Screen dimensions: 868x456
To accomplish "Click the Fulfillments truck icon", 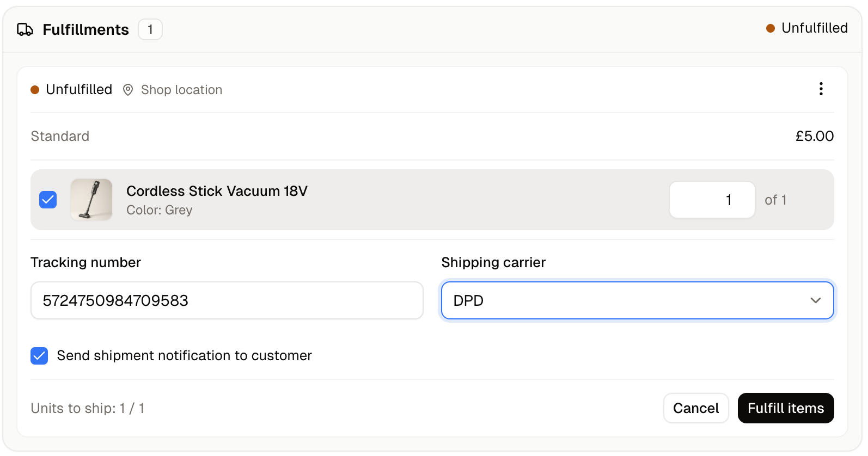I will pyautogui.click(x=25, y=29).
